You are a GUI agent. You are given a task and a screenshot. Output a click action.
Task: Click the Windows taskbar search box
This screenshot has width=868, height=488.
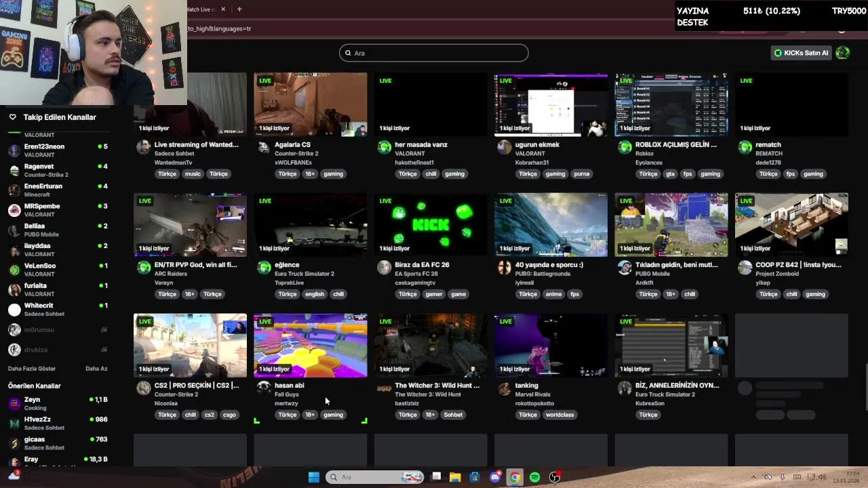point(375,477)
